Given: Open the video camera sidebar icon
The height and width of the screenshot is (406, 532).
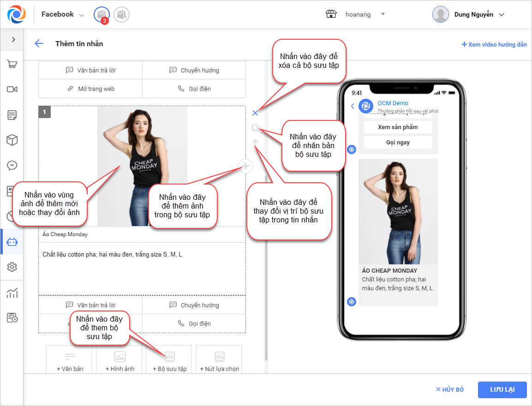Looking at the screenshot, I should tap(12, 89).
